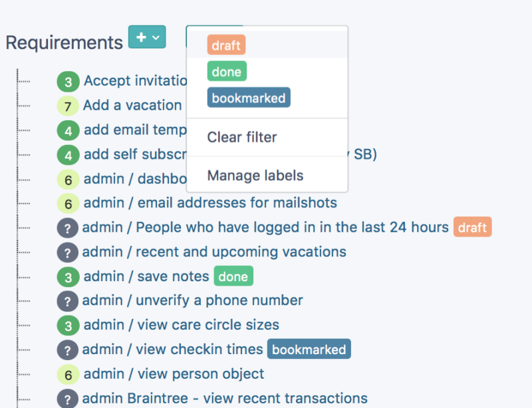Click estimate badge 4 on add email template
532x408 pixels.
coord(68,131)
